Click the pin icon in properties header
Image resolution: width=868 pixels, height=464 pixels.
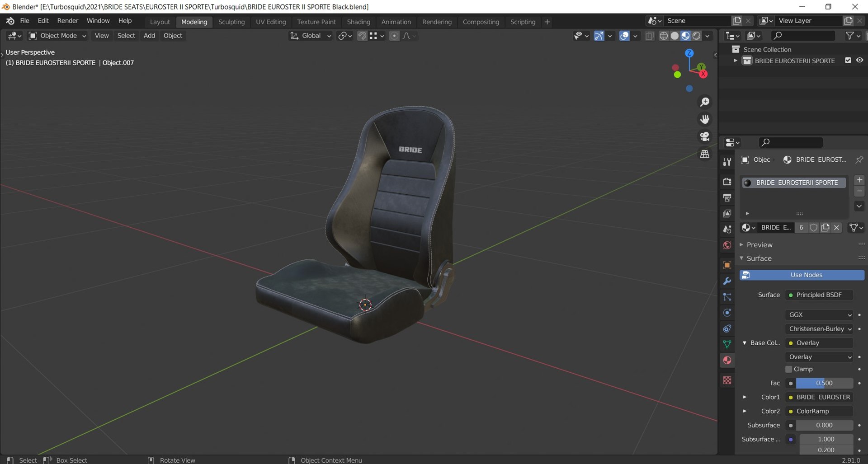tap(859, 159)
